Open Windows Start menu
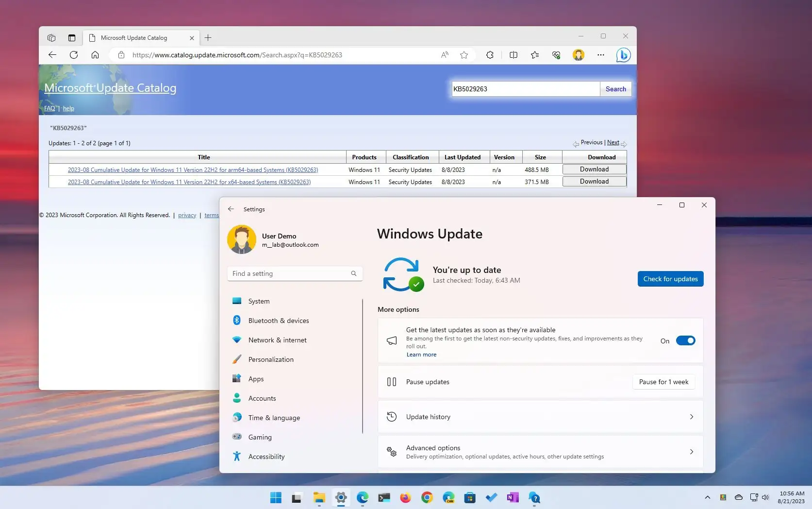Viewport: 812px width, 509px height. [x=276, y=497]
